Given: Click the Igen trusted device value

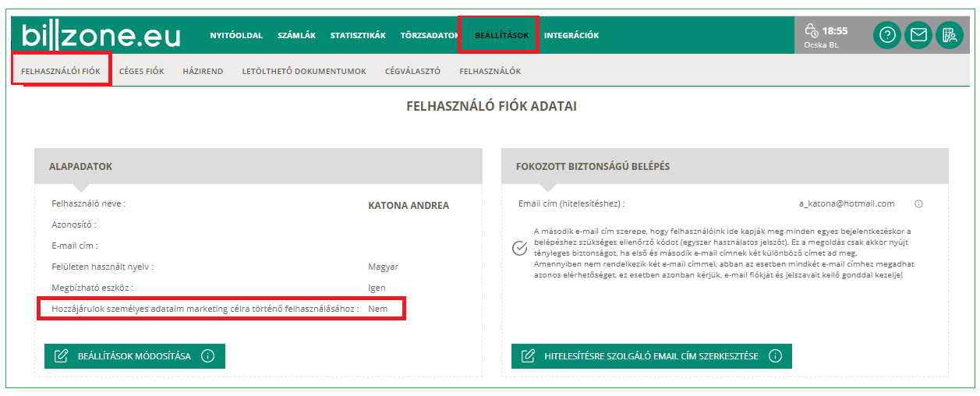Looking at the screenshot, I should point(377,288).
